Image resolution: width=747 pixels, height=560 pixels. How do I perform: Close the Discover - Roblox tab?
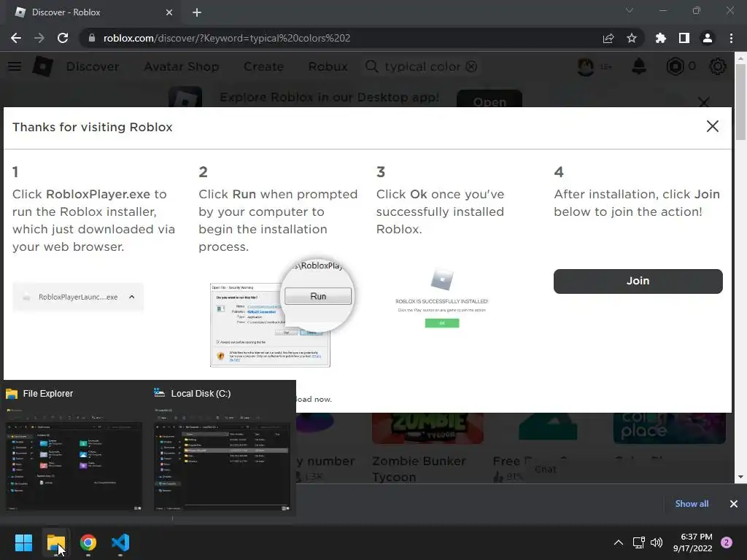[169, 12]
